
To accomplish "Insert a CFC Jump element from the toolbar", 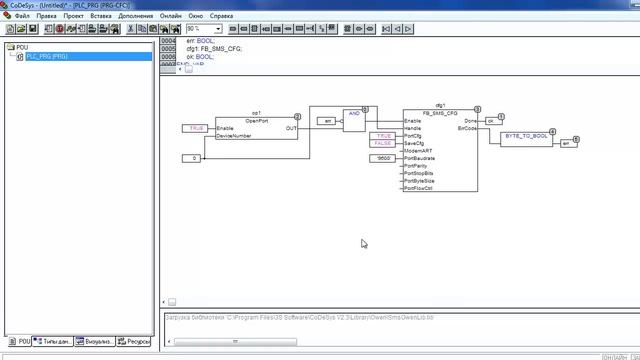I will (x=266, y=29).
